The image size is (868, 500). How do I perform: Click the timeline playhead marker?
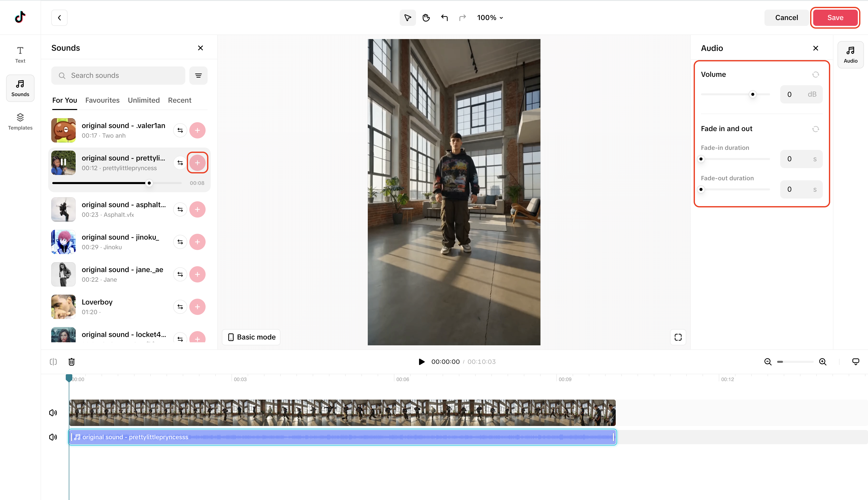point(69,378)
